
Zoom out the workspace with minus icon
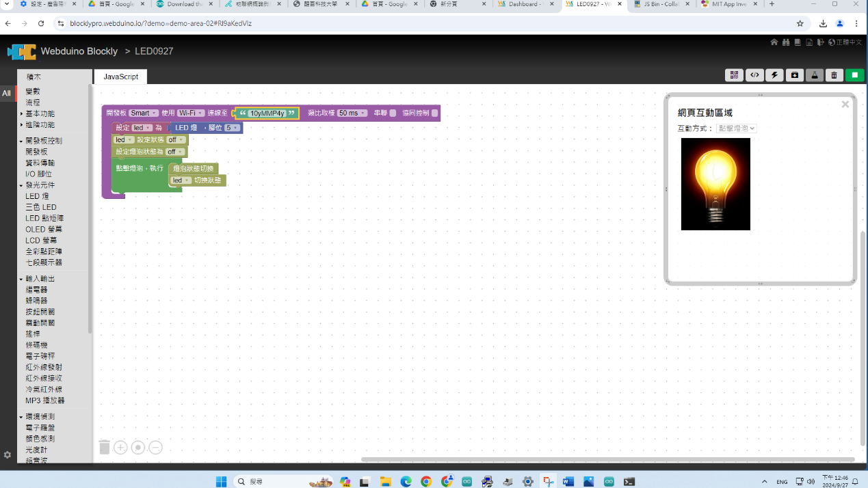coord(156,448)
